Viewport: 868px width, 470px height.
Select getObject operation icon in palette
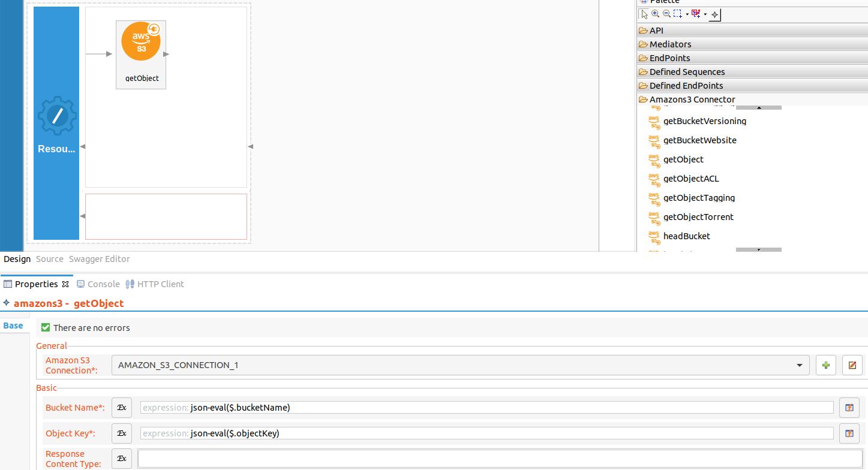[654, 159]
